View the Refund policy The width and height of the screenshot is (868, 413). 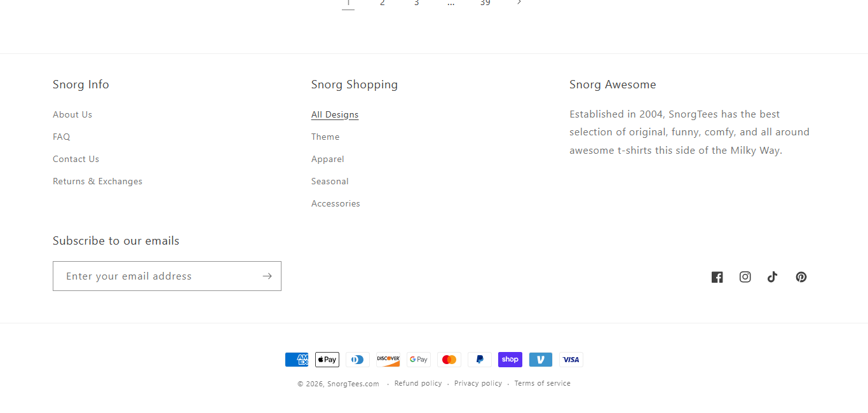418,383
